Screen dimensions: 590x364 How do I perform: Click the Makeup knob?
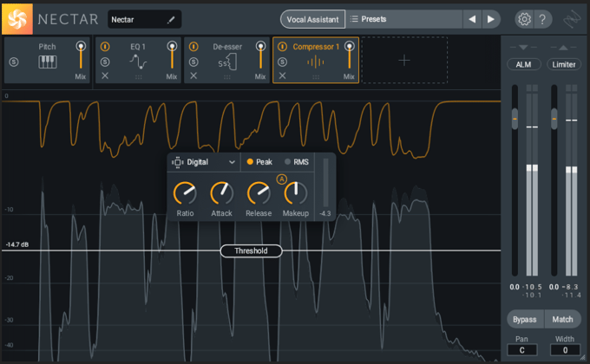click(x=296, y=193)
